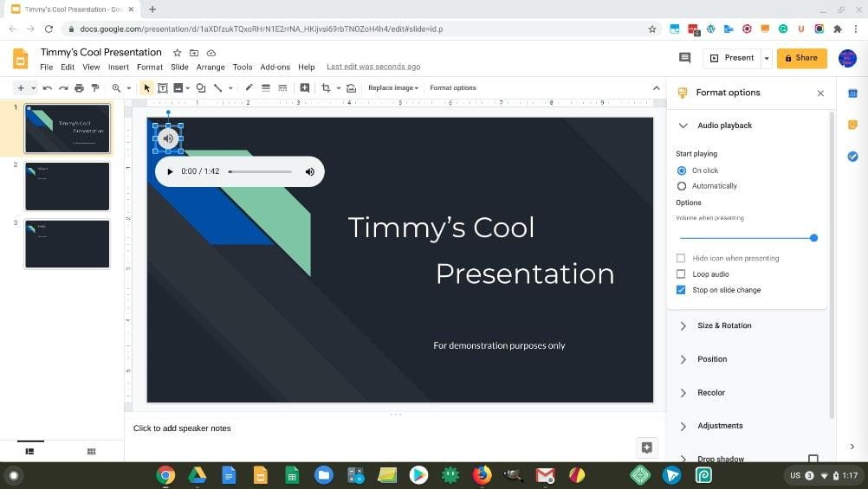Image resolution: width=868 pixels, height=489 pixels.
Task: Open the shape insert tool
Action: (201, 88)
